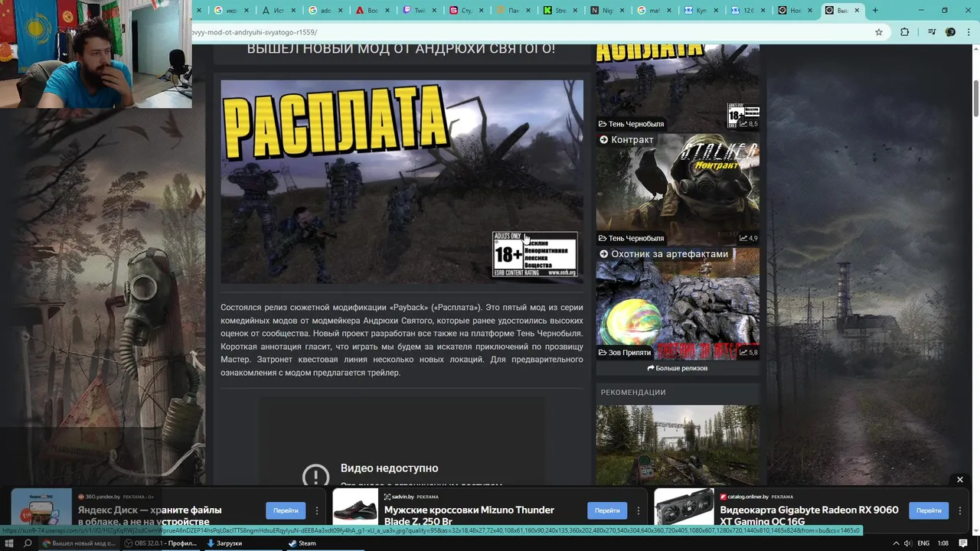Click the Mizuno sneaker ad image
The width and height of the screenshot is (980, 551).
coord(355,507)
